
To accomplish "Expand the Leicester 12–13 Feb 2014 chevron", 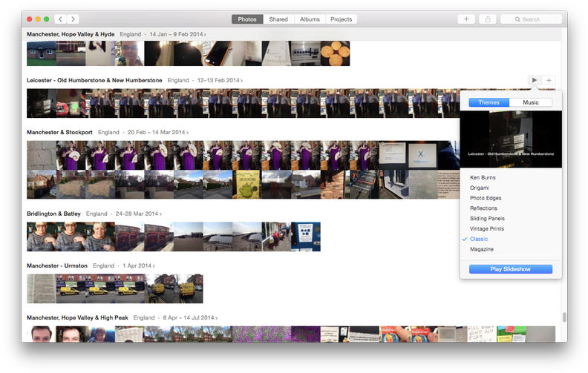I will point(241,81).
